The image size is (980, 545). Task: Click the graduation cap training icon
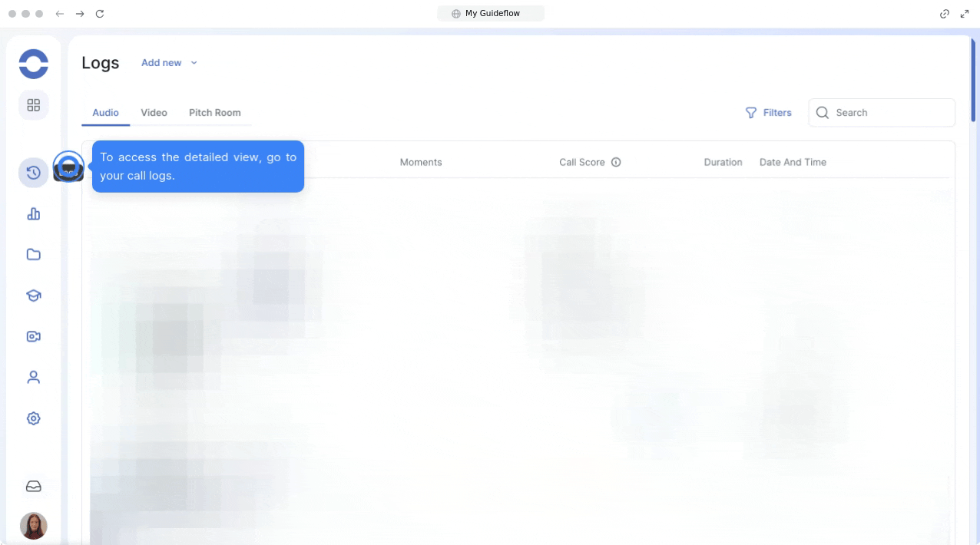pyautogui.click(x=34, y=296)
